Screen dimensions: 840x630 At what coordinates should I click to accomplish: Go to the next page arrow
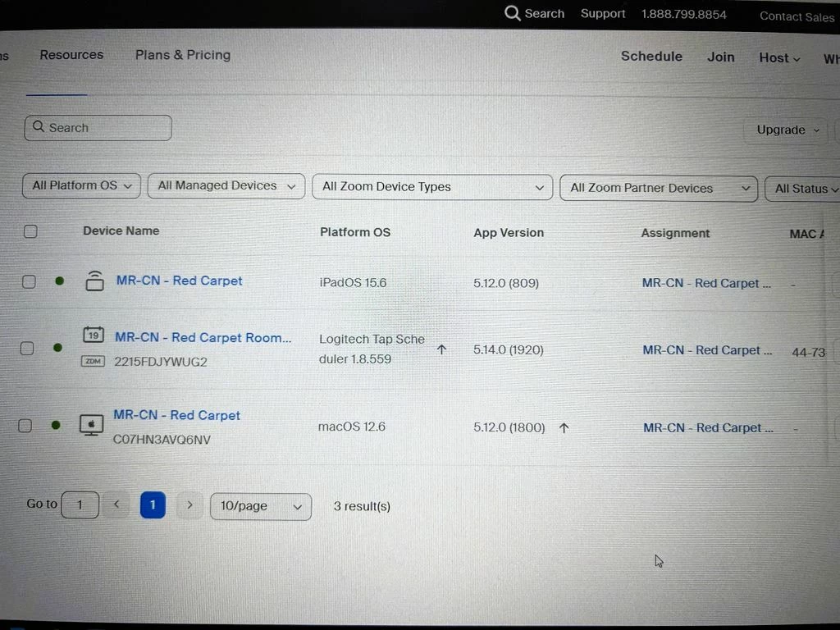pos(189,504)
